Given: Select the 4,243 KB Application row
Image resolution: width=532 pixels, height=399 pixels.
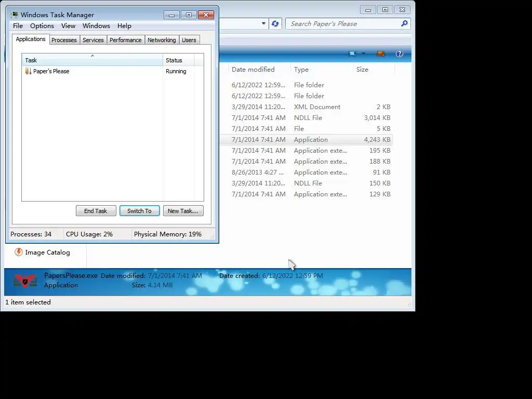Looking at the screenshot, I should point(306,139).
